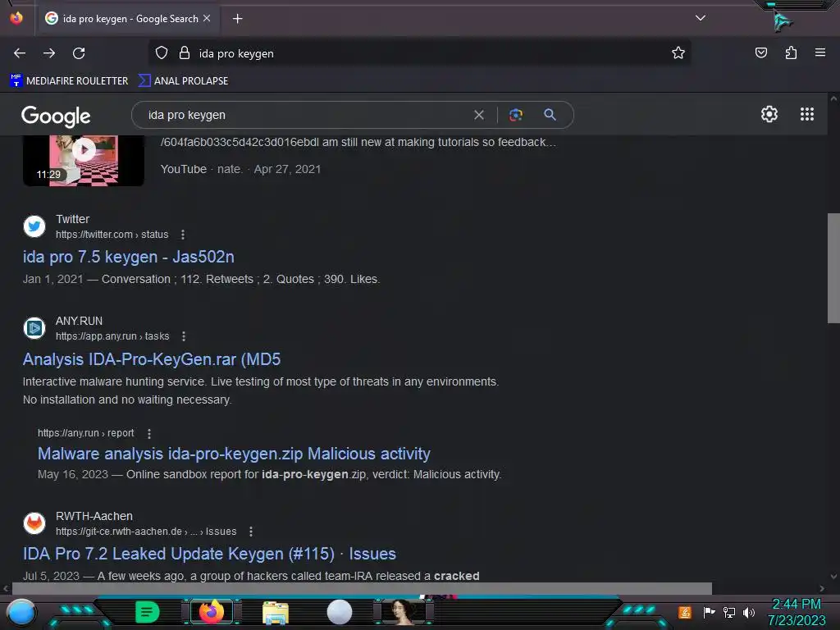Open Firefox hamburger application menu

tap(820, 52)
